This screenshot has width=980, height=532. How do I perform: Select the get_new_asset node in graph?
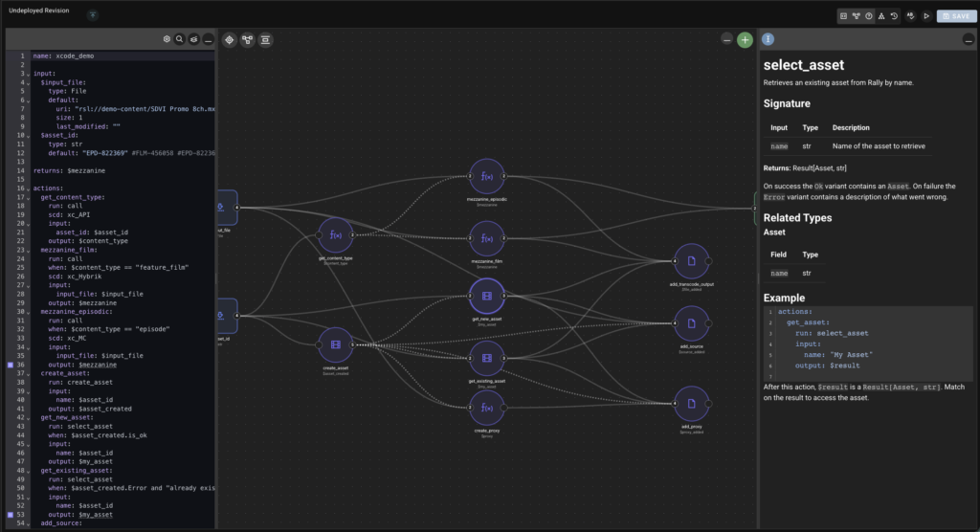(486, 295)
